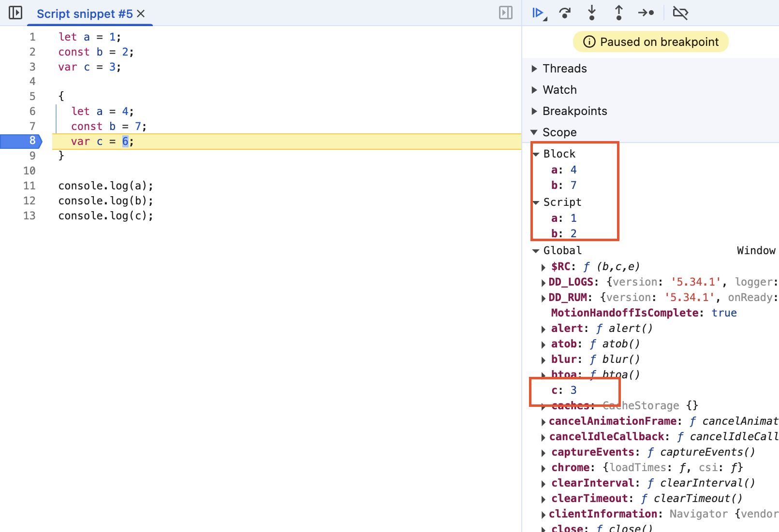Screen dimensions: 779x532
Task: Step out of current function
Action: tap(618, 13)
